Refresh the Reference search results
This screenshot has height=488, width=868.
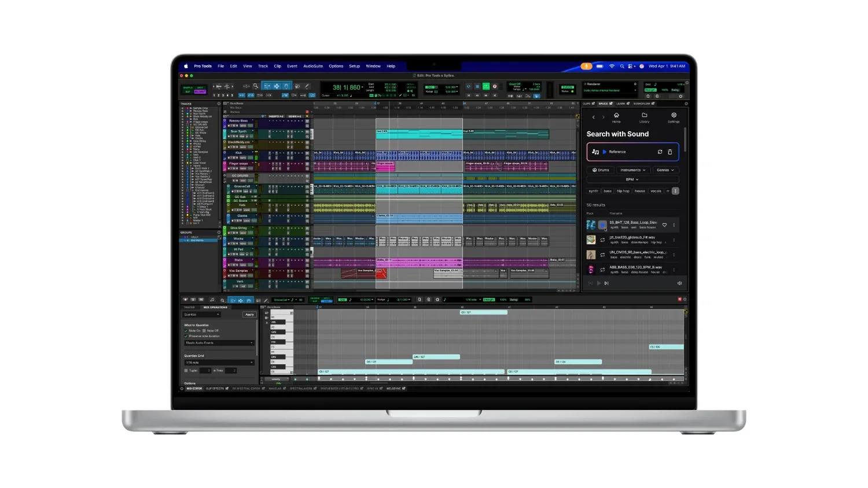click(x=660, y=151)
